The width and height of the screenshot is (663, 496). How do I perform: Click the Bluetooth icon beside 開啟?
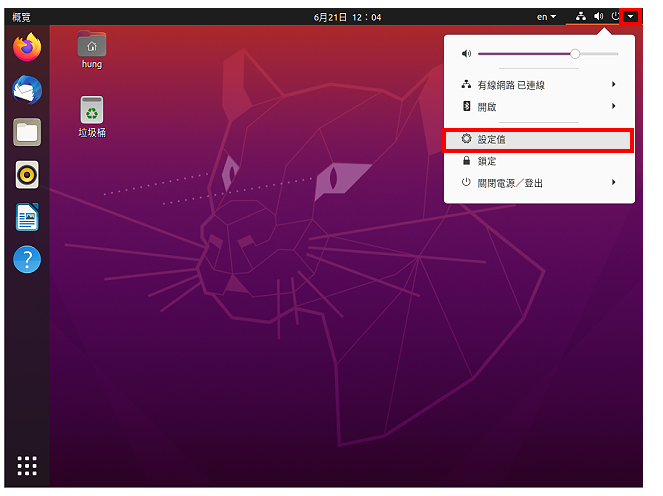pyautogui.click(x=466, y=106)
